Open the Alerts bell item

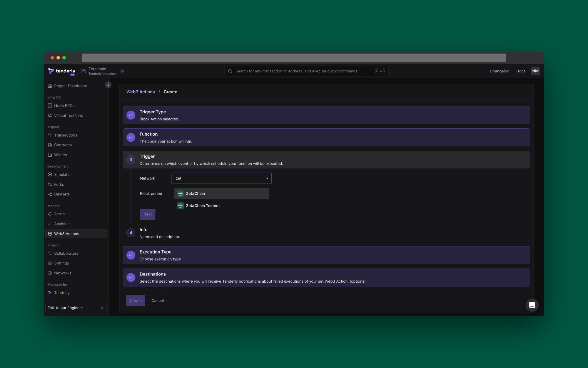point(59,214)
